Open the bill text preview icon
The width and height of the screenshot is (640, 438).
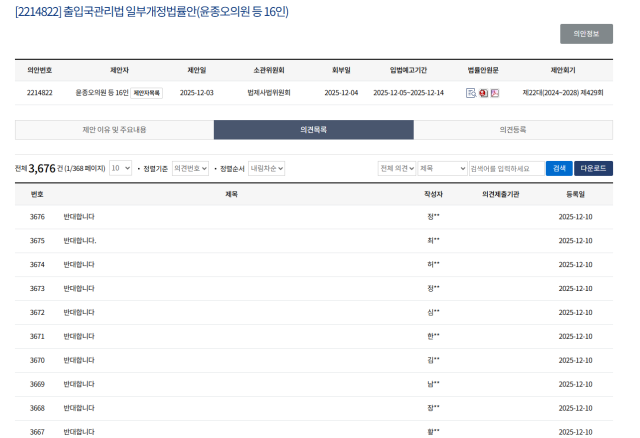(x=471, y=93)
